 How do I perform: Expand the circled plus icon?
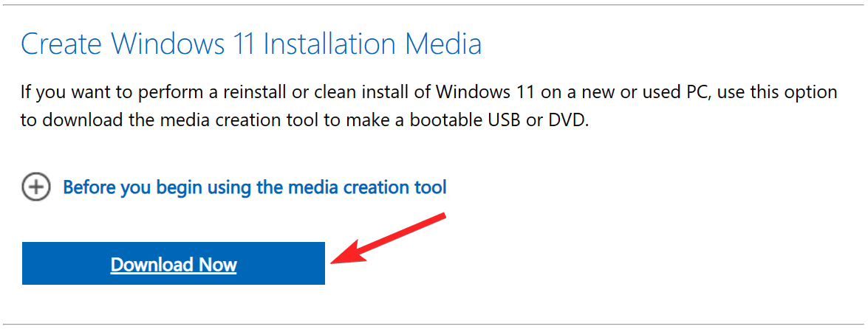tap(35, 187)
